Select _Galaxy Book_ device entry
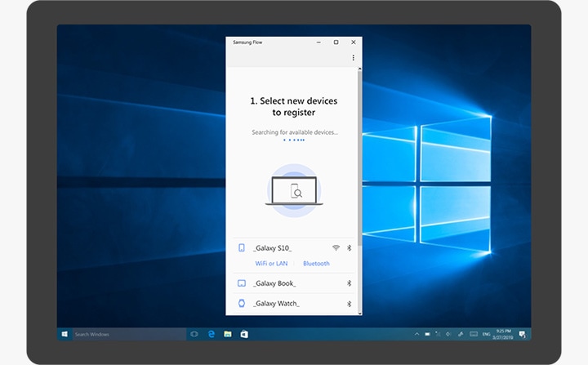The image size is (588, 365). pos(274,283)
